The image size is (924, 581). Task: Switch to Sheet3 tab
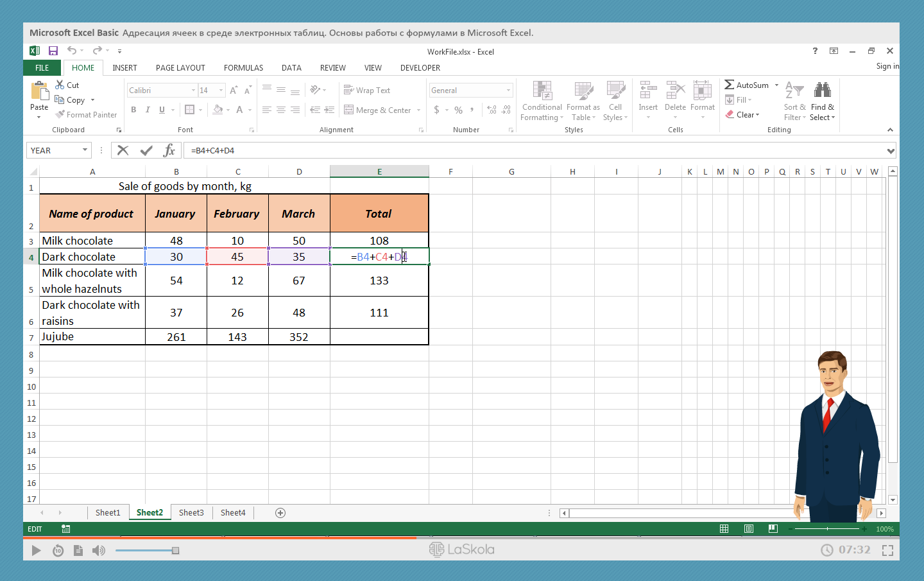coord(191,512)
